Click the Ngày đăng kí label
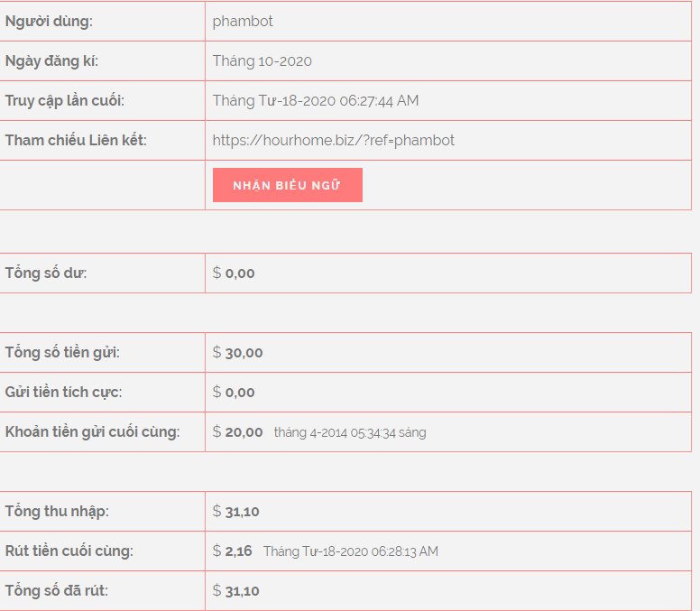 pyautogui.click(x=51, y=61)
